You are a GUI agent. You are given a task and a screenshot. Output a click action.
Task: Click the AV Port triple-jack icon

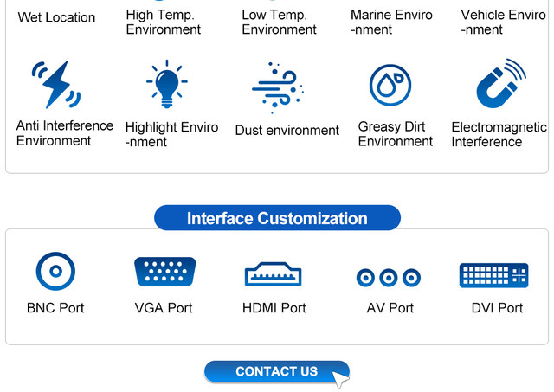pyautogui.click(x=389, y=278)
